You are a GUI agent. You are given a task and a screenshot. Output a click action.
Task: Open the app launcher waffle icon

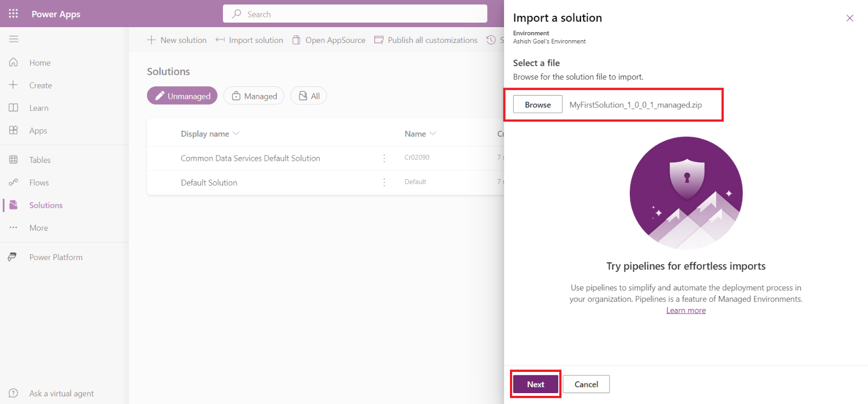14,14
